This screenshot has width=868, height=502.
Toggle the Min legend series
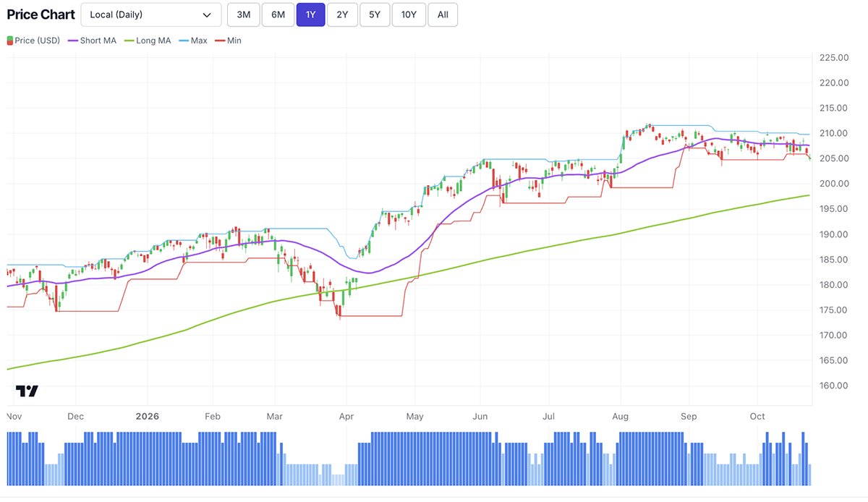coord(228,41)
